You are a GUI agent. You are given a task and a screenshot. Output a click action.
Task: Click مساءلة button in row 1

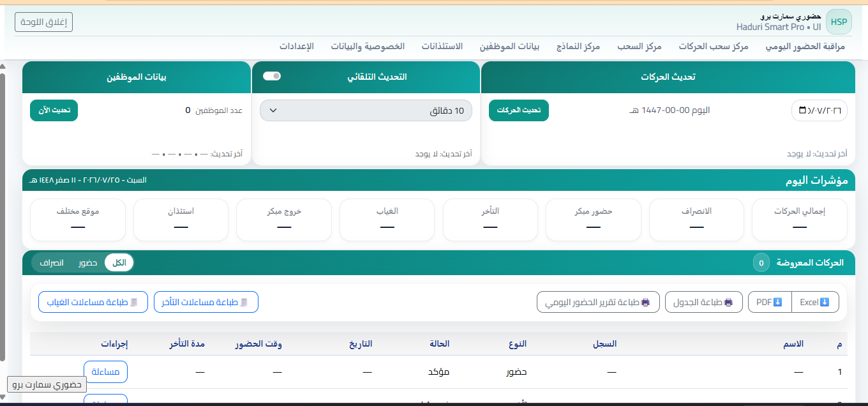tap(106, 372)
